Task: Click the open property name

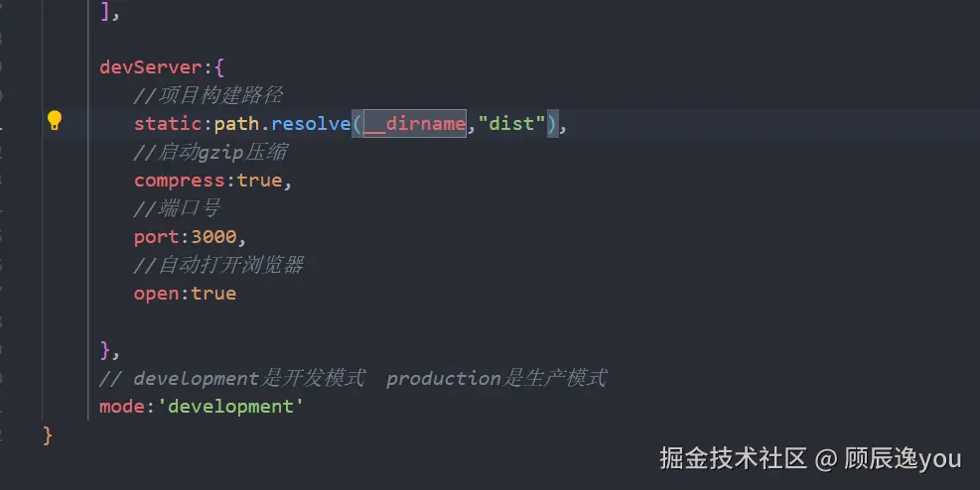Action: 156,294
